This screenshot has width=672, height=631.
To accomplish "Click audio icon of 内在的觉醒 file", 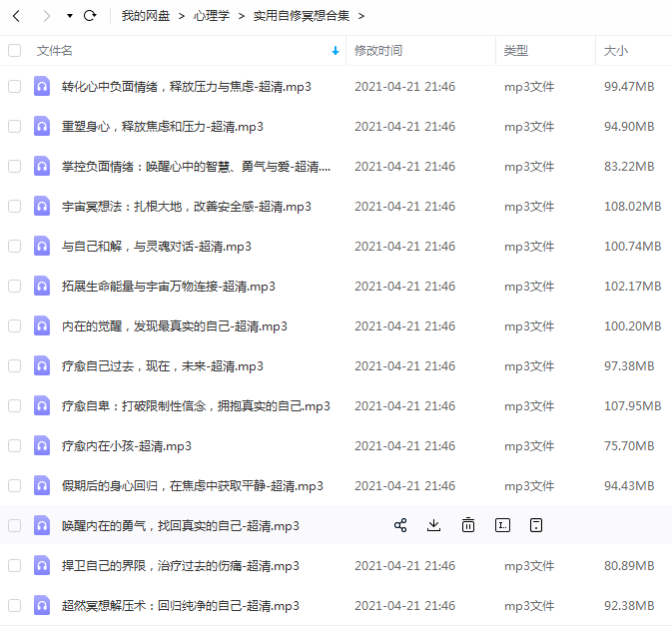I will point(42,325).
